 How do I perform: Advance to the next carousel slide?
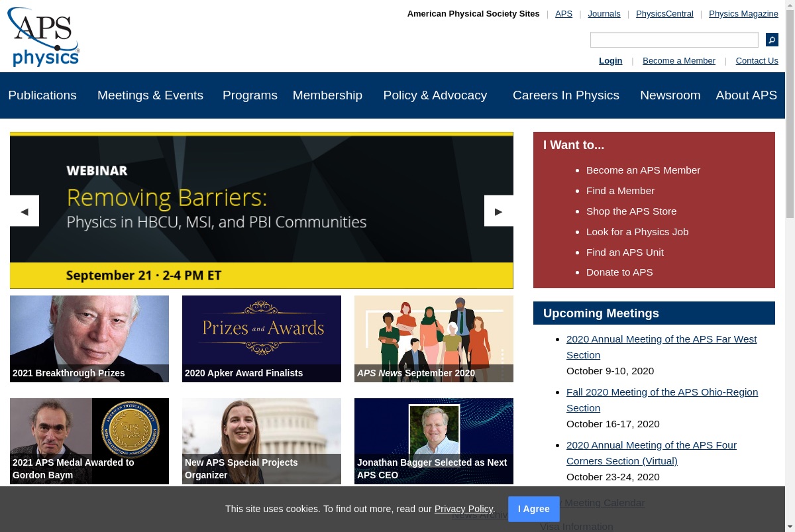click(x=499, y=211)
